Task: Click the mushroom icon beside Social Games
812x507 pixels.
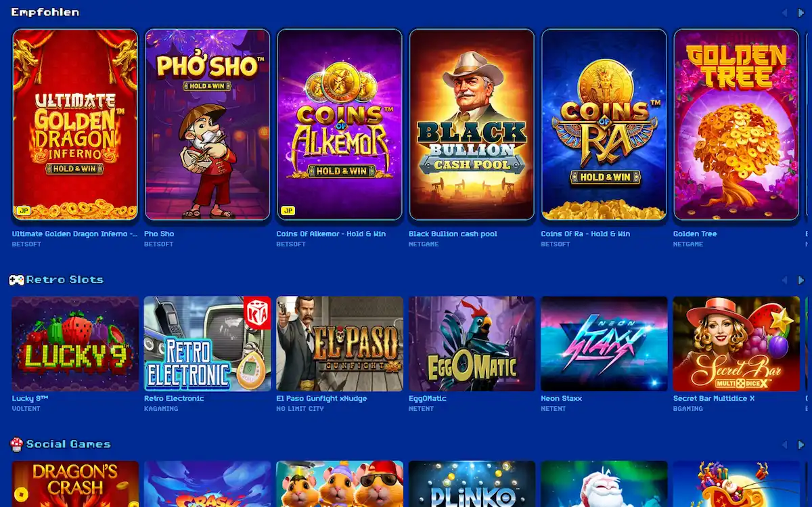Action: click(x=16, y=444)
